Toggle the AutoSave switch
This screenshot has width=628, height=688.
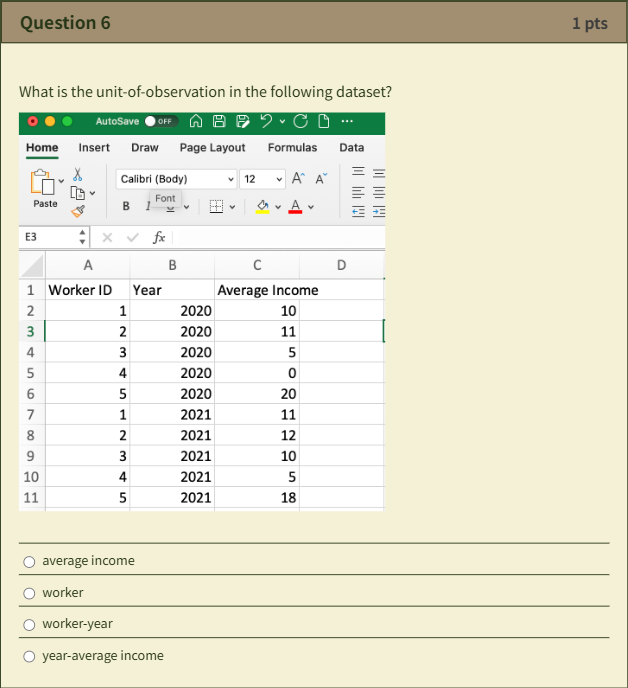[161, 121]
